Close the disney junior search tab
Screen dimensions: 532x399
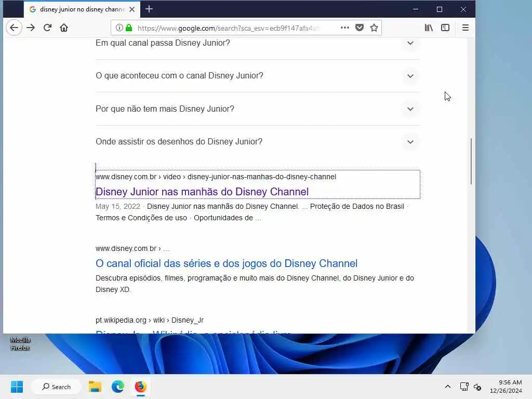[x=132, y=9]
